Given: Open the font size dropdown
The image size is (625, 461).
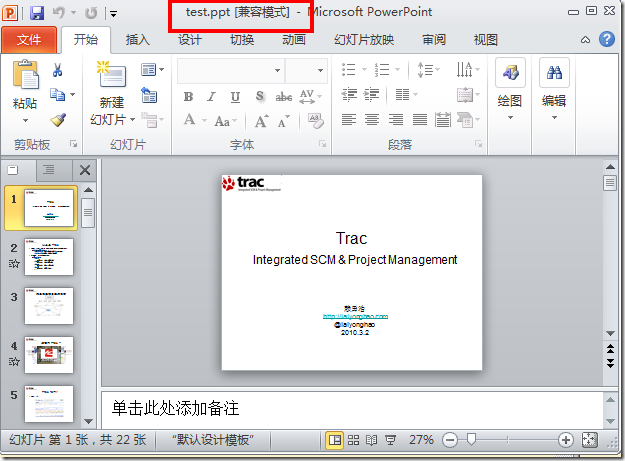Looking at the screenshot, I should [320, 71].
